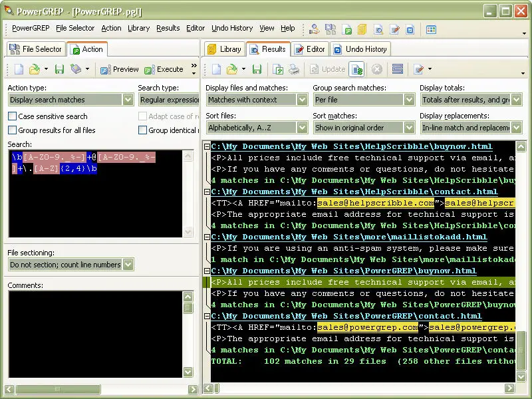Click the Editor panel icon in main toolbar
The image size is (532, 399).
tap(394, 30)
